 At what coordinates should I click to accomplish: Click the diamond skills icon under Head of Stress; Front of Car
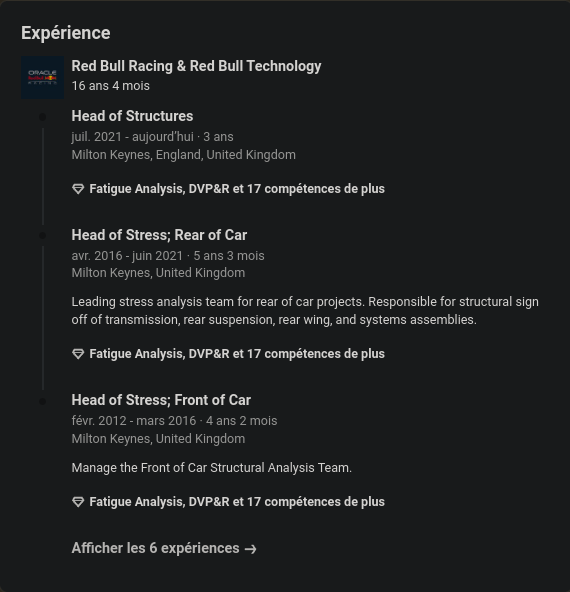pyautogui.click(x=78, y=502)
